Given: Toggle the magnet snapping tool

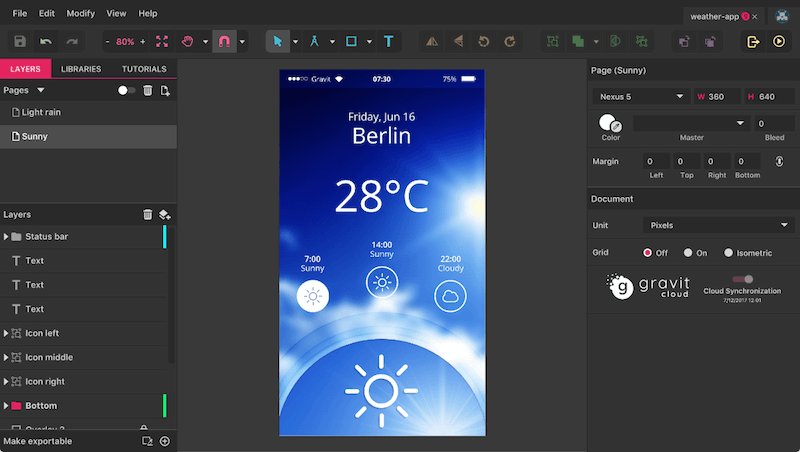Looking at the screenshot, I should (224, 41).
